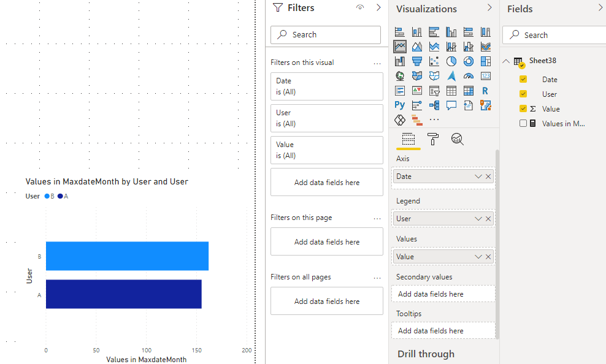
Task: Select the Card 123 visual
Action: click(x=485, y=76)
